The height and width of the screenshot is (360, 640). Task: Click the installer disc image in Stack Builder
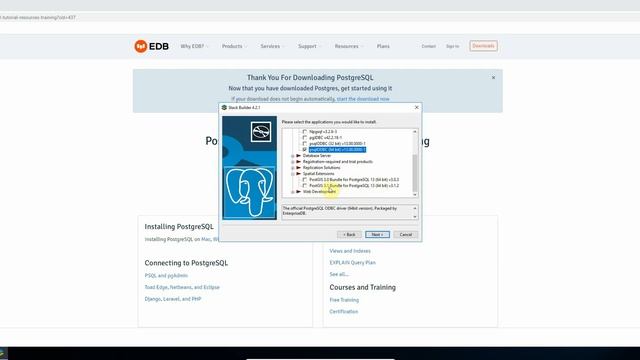(x=261, y=132)
